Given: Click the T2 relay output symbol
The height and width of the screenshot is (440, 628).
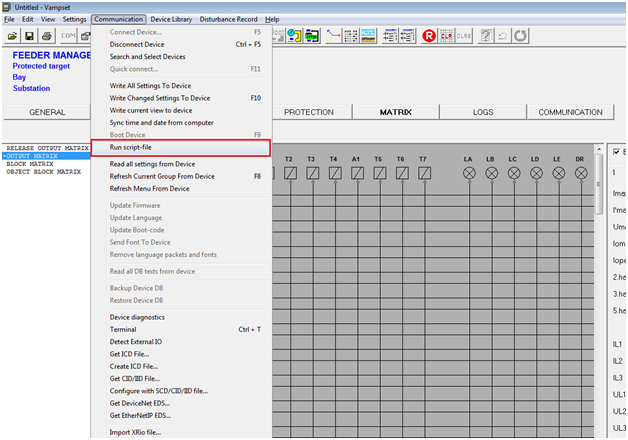Looking at the screenshot, I should 290,173.
